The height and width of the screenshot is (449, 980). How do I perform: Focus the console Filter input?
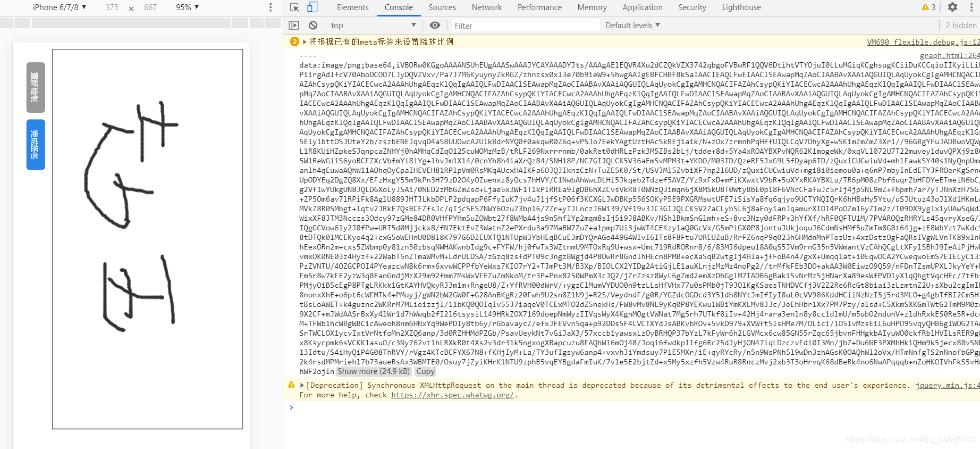tap(525, 26)
